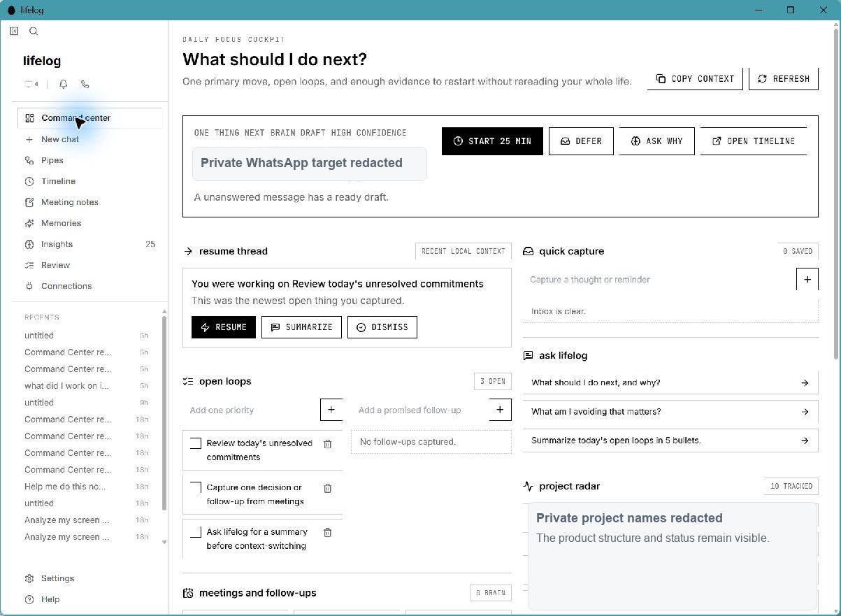
Task: Click the notification bell icon
Action: tap(64, 84)
